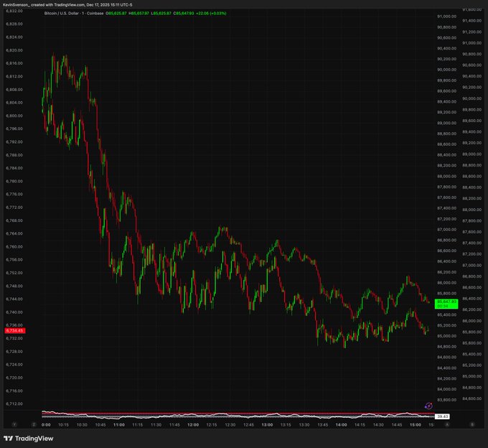Click the green 85,647.93 current price label
The image size is (488, 448).
(446, 304)
